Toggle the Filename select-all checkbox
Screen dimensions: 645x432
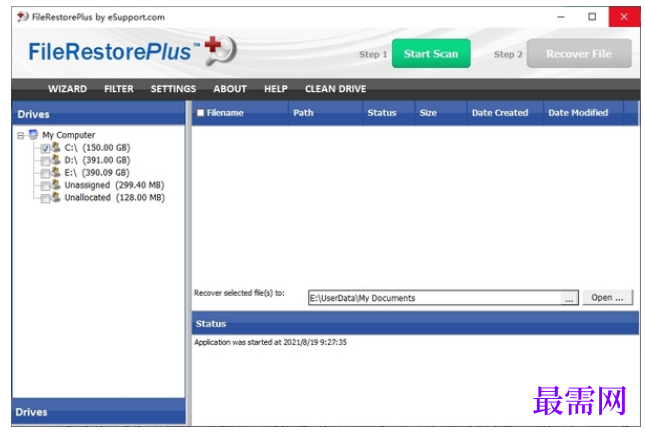tap(200, 113)
